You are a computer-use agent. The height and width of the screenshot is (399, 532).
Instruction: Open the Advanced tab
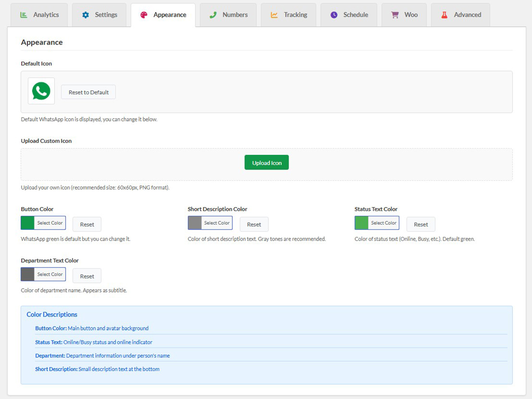(x=461, y=15)
